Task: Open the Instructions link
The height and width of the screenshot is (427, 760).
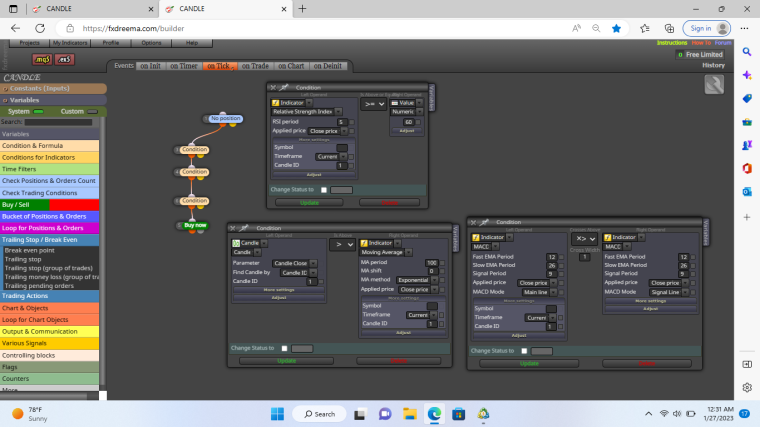Action: click(x=672, y=43)
